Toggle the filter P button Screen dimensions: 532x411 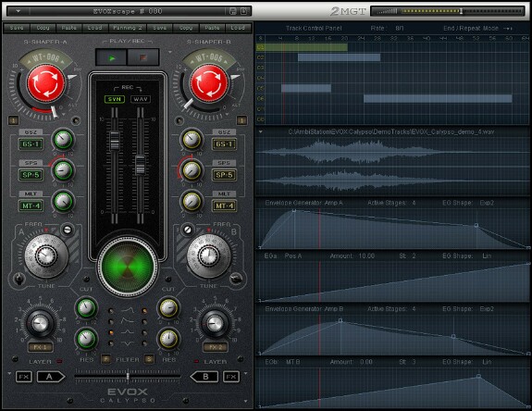pos(105,359)
